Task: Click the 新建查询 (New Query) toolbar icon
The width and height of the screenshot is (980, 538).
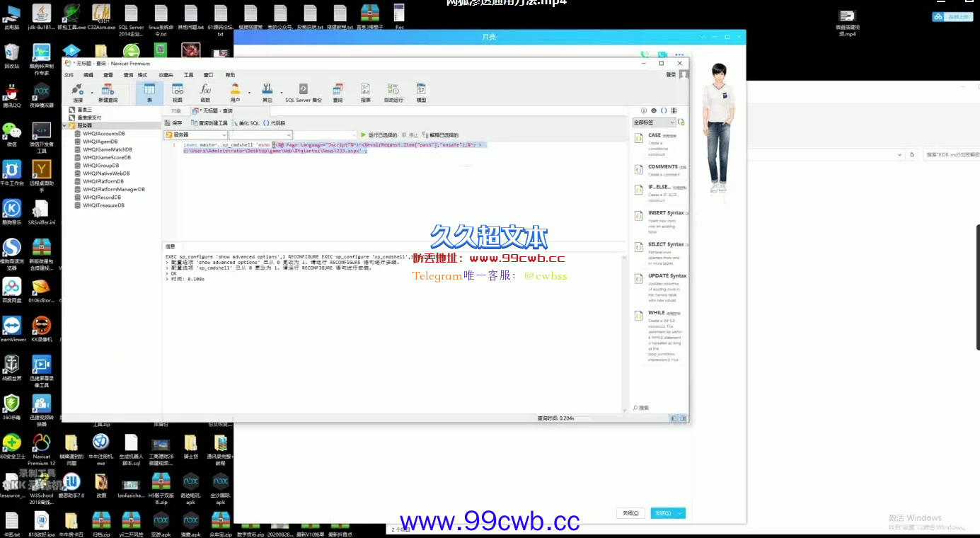Action: coord(108,93)
